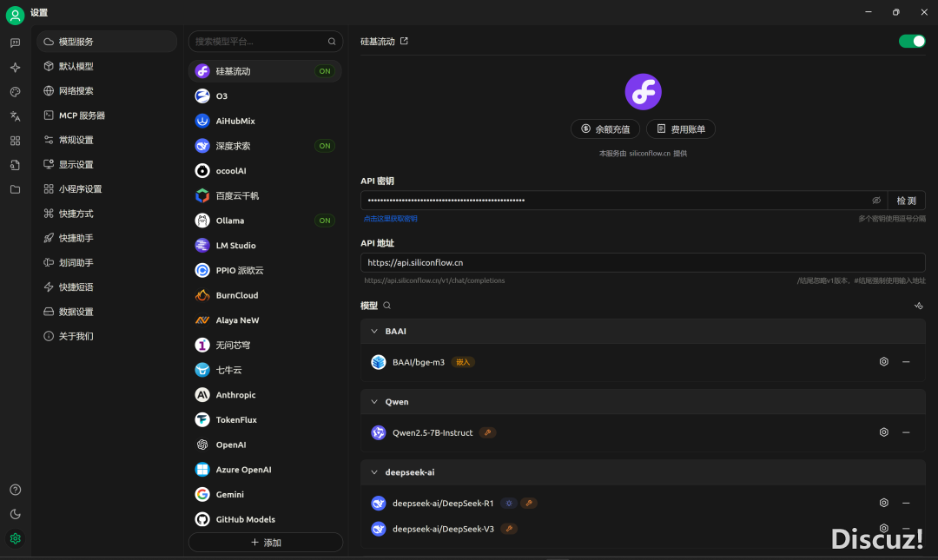Screen dimensions: 938x560
Task: Open the 硅基流动 external link icon
Action: [405, 41]
